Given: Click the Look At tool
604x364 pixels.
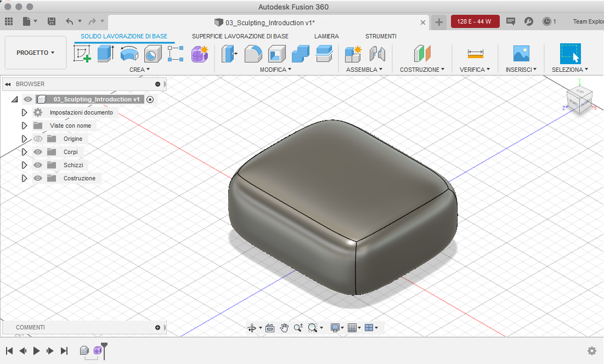Looking at the screenshot, I should tap(270, 328).
